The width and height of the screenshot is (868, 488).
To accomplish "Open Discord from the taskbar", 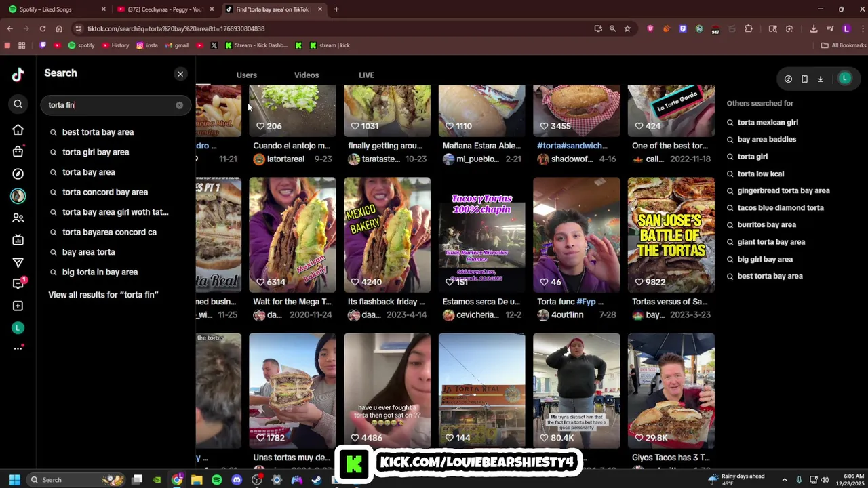I will [x=237, y=480].
